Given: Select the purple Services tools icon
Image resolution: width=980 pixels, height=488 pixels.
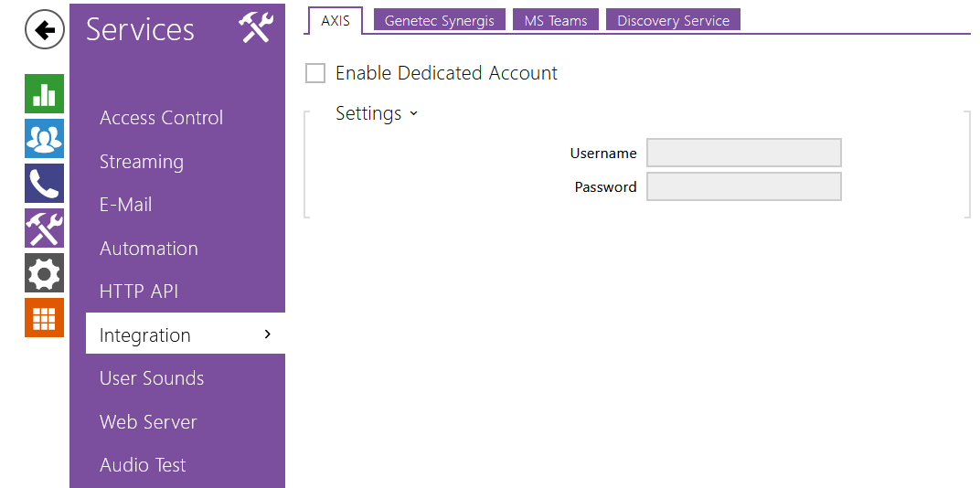Looking at the screenshot, I should 44,228.
